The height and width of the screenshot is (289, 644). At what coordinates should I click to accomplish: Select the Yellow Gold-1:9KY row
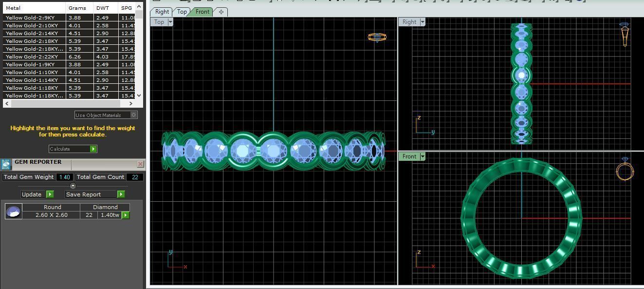click(69, 64)
